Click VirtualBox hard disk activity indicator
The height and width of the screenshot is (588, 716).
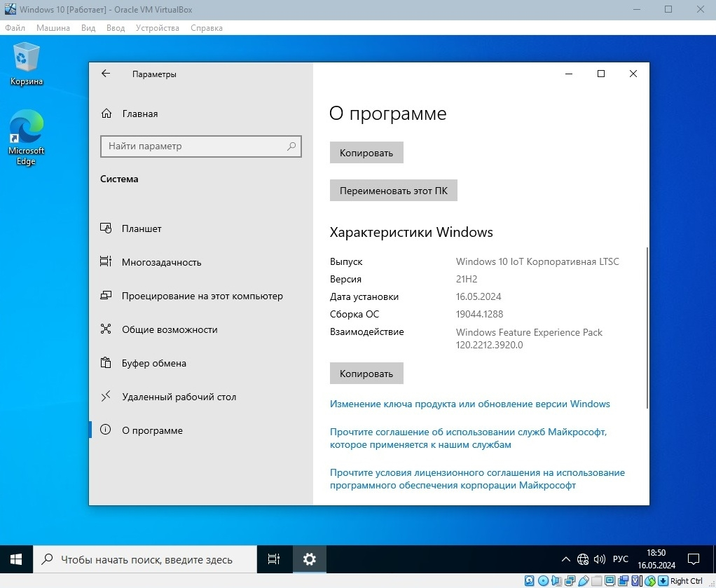(x=529, y=581)
